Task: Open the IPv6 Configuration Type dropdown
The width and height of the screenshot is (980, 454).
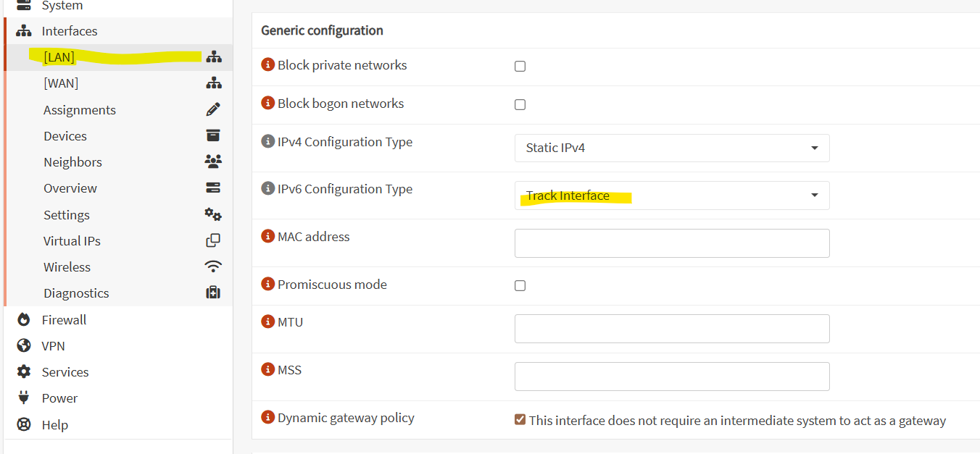Action: click(x=672, y=196)
